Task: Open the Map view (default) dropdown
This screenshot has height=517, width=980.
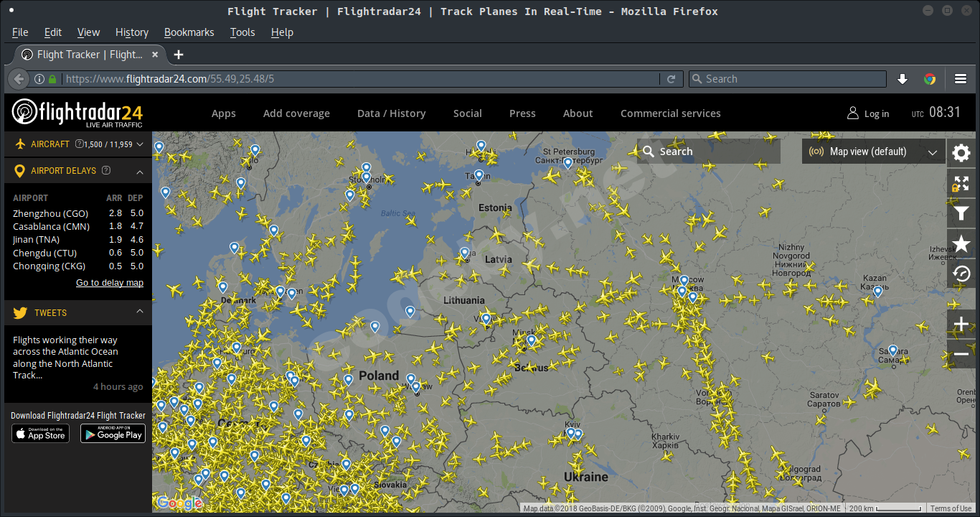Action: 873,152
